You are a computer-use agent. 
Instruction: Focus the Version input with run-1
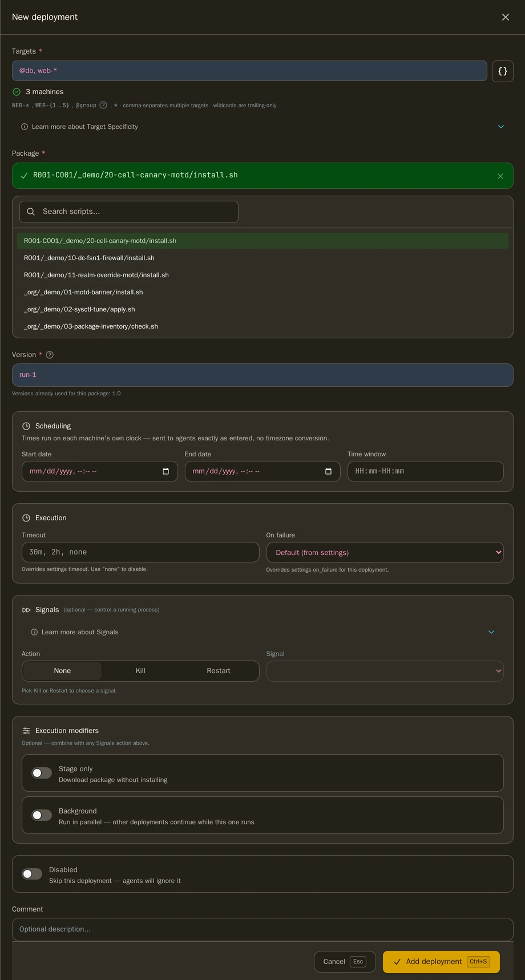262,375
